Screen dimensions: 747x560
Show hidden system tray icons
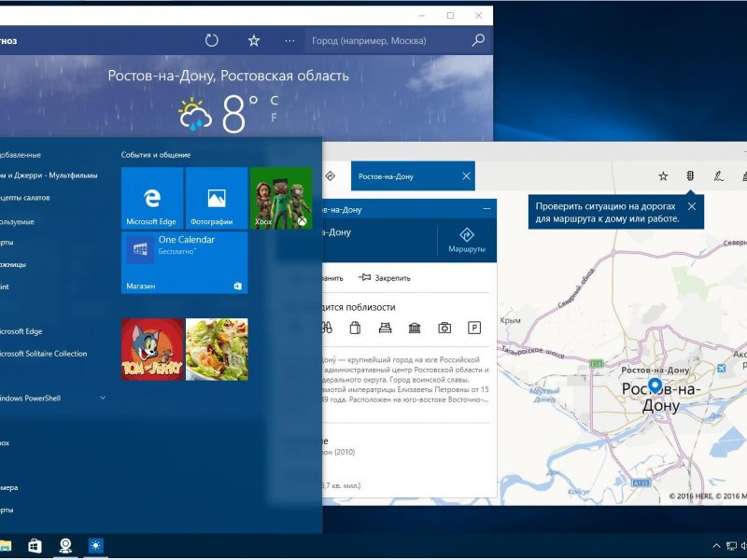point(716,546)
